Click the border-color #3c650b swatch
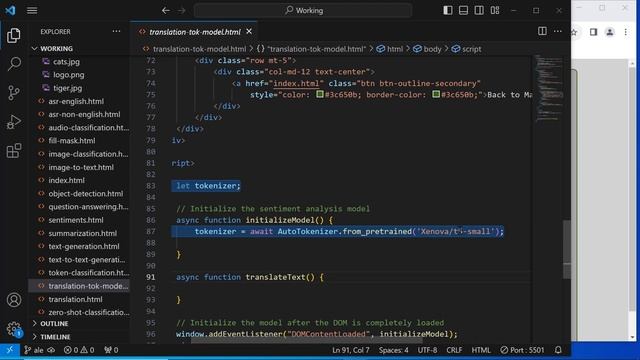 click(x=436, y=94)
